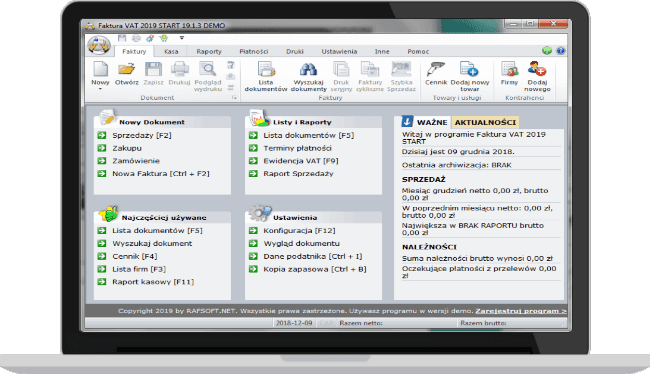
Task: Click the quick access print icon
Action: (x=136, y=39)
